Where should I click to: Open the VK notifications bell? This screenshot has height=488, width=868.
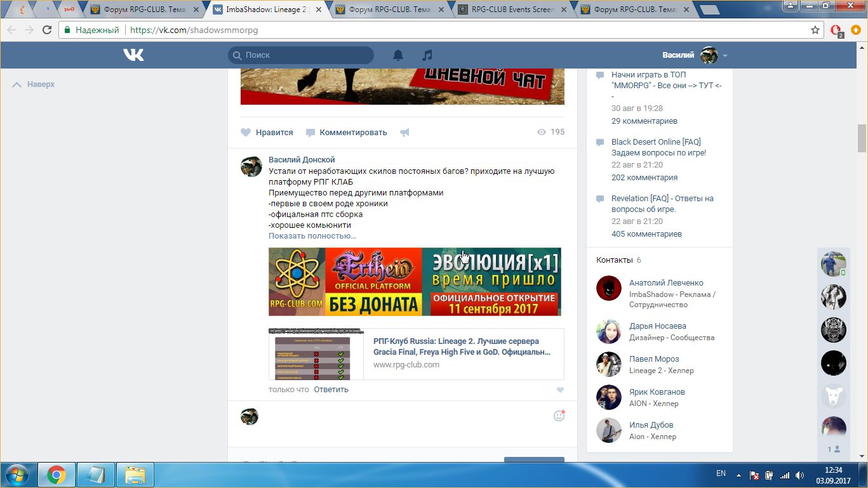pyautogui.click(x=398, y=55)
